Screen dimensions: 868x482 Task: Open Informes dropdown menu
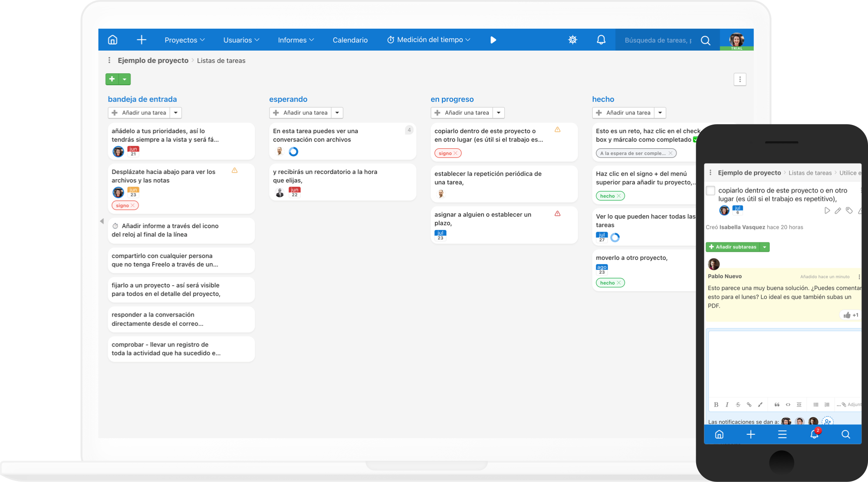click(296, 40)
